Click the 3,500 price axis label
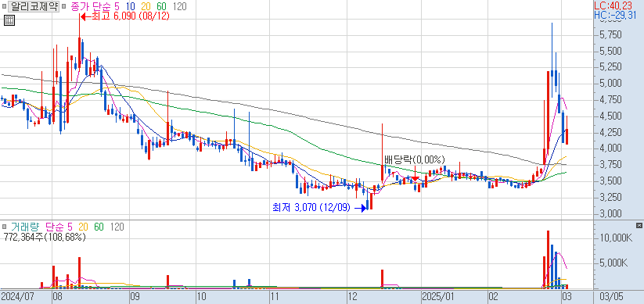 click(x=610, y=181)
